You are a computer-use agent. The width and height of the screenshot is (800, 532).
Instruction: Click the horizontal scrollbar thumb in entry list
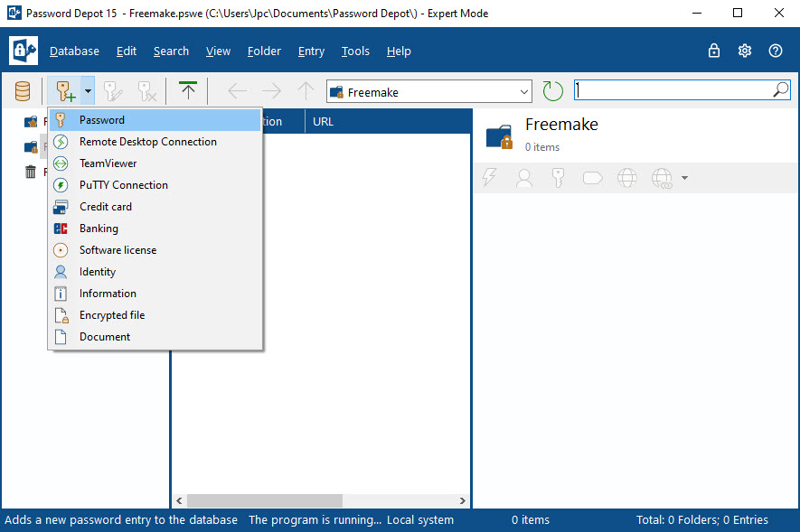pos(264,501)
